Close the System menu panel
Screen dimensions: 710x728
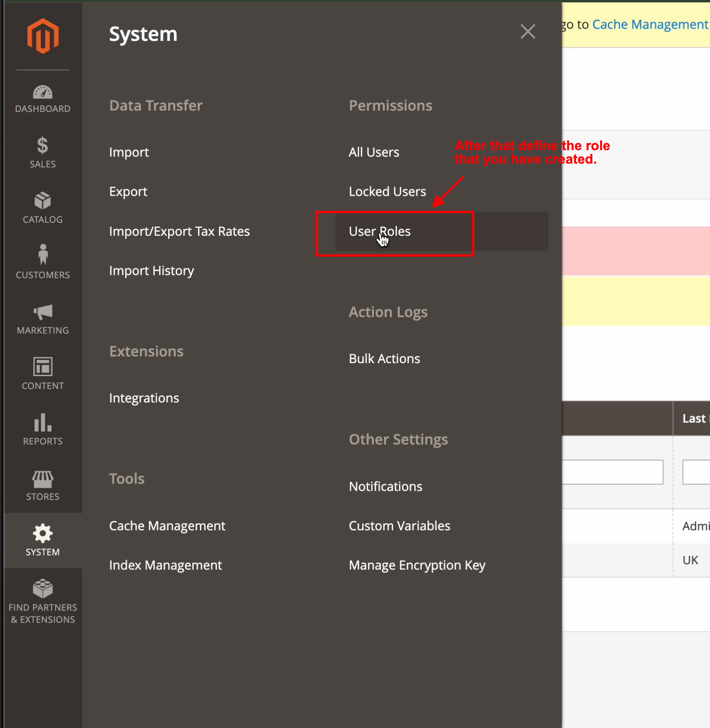[x=528, y=32]
